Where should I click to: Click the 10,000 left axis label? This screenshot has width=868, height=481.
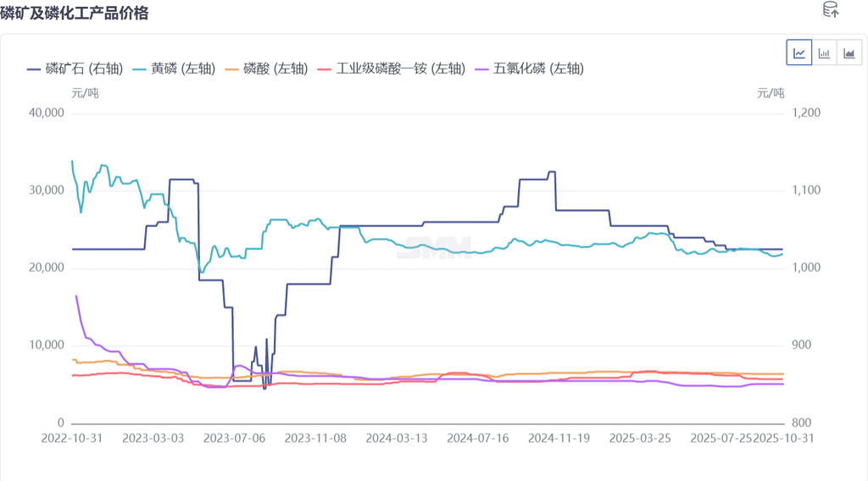(47, 346)
